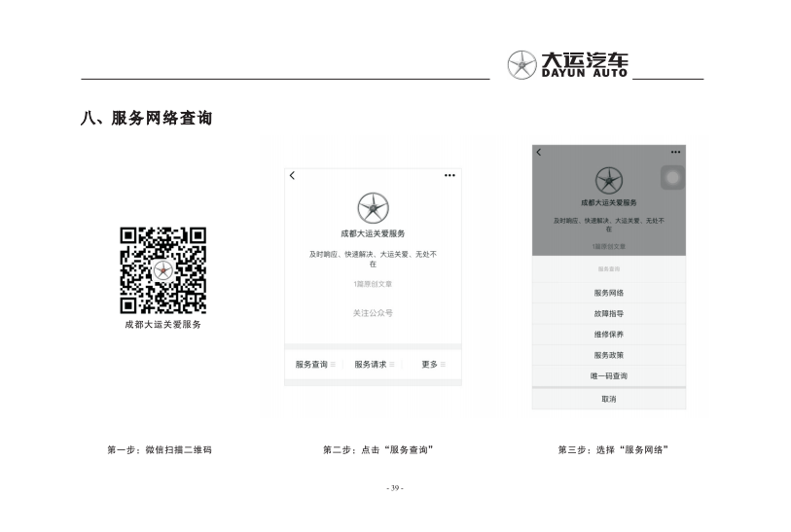
Task: Click the 取消 button
Action: coord(609,399)
